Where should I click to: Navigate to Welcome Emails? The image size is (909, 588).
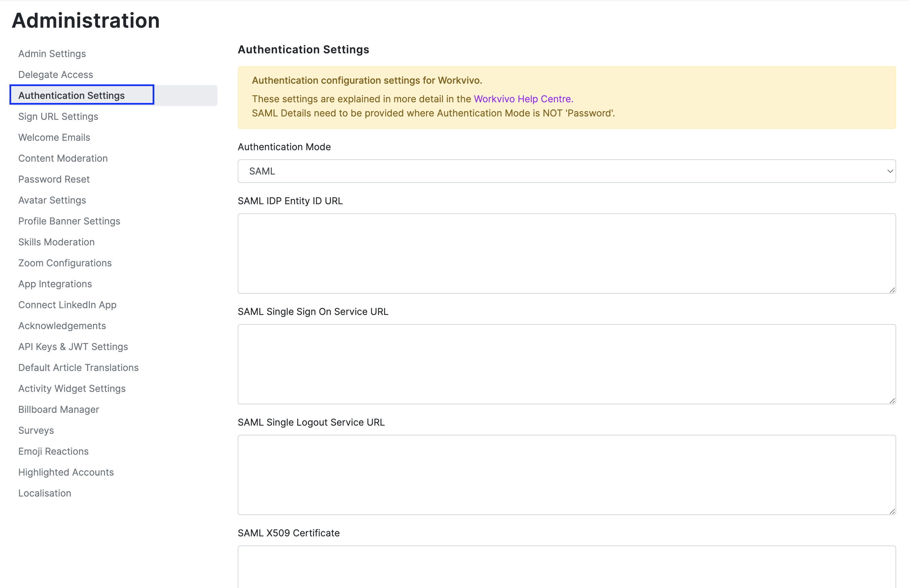tap(54, 137)
